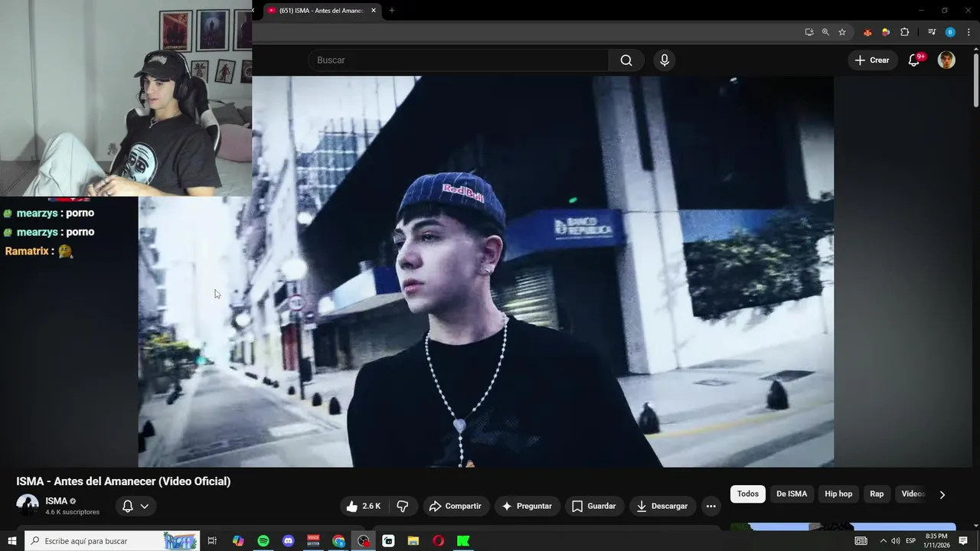The width and height of the screenshot is (980, 551).
Task: Click Crear to create a video
Action: [871, 60]
